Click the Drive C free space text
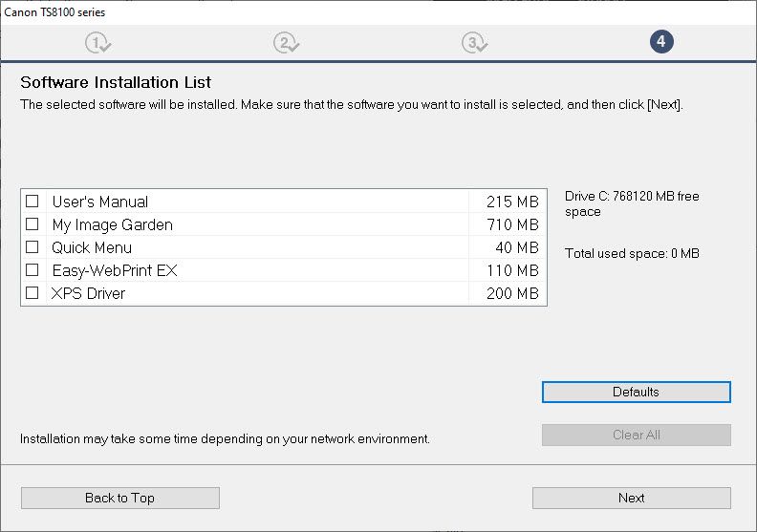Viewport: 757px width, 532px height. point(632,204)
